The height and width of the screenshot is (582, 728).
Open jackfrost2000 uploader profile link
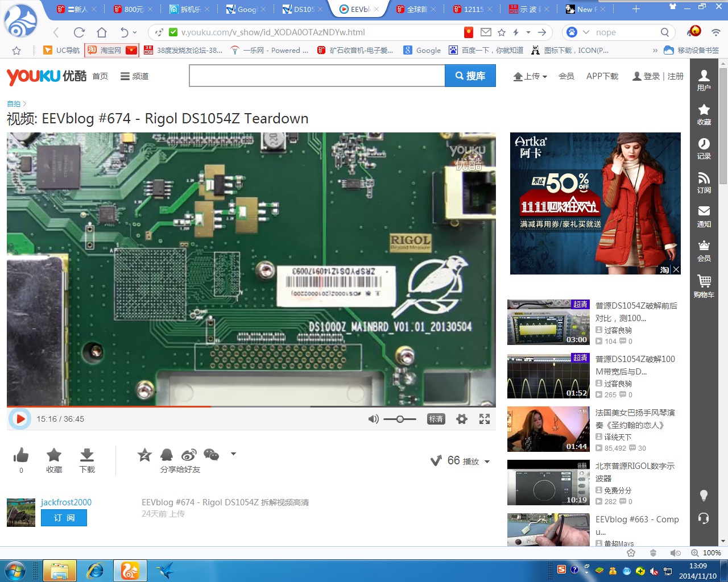(x=66, y=502)
